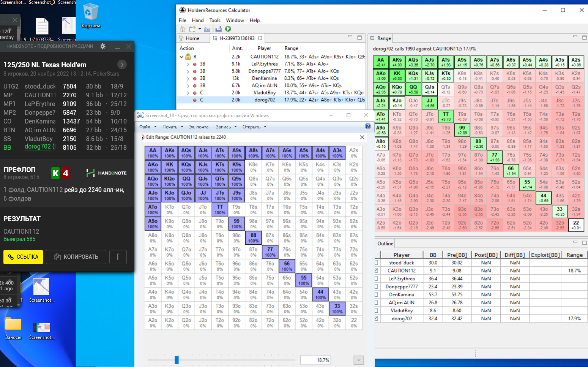
Task: Open the Заносы folder on the desktop
Action: pyautogui.click(x=13, y=328)
